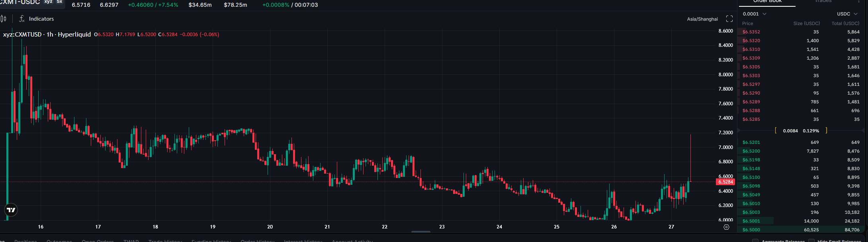
Task: Open the CXMT-USDC pair selector
Action: click(x=20, y=2)
